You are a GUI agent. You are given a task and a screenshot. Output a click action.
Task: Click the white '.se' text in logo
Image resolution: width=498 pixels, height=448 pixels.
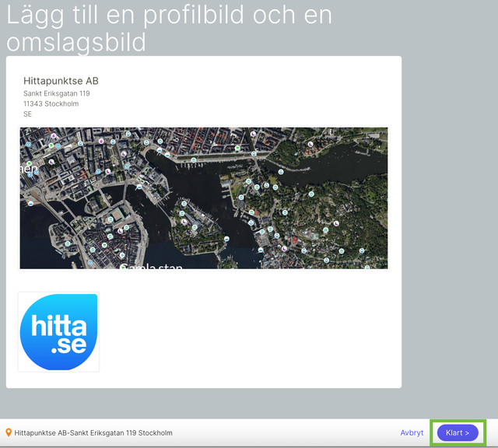[x=68, y=346]
